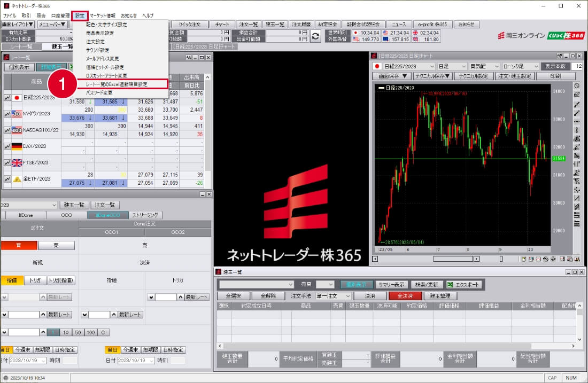This screenshot has width=588, height=383.
Task: Open the メニューバー dropdown
Action: pos(52,25)
